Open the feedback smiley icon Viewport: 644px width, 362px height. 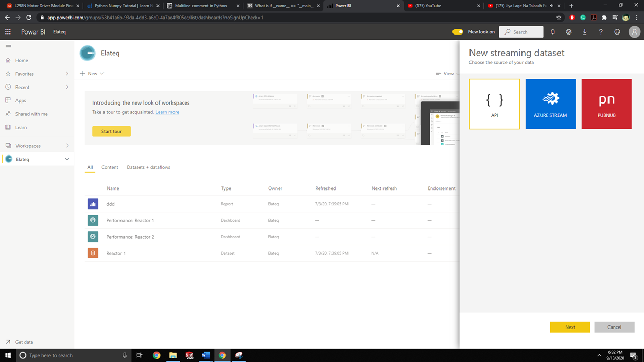coord(617,32)
